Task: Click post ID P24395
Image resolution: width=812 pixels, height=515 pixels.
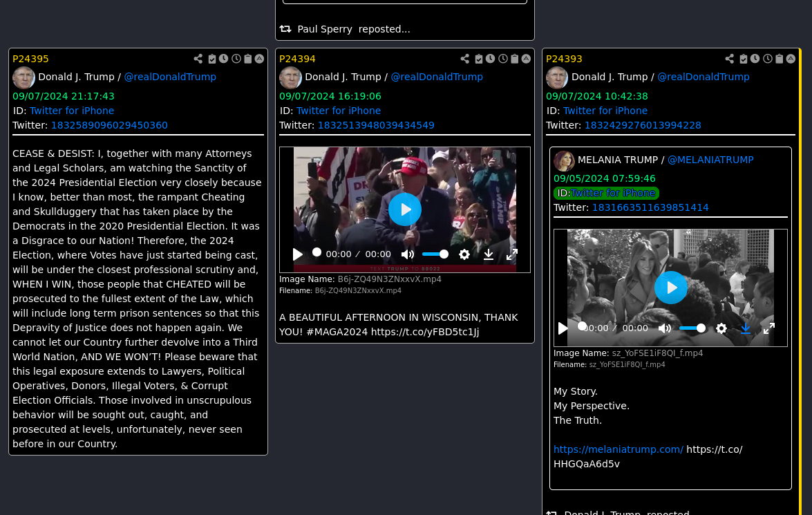Action: [30, 59]
